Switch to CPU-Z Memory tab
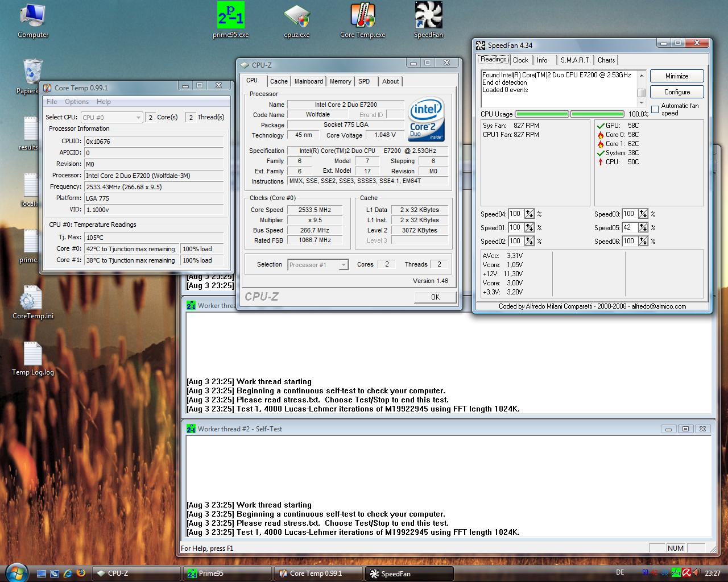The height and width of the screenshot is (582, 728). pyautogui.click(x=341, y=81)
